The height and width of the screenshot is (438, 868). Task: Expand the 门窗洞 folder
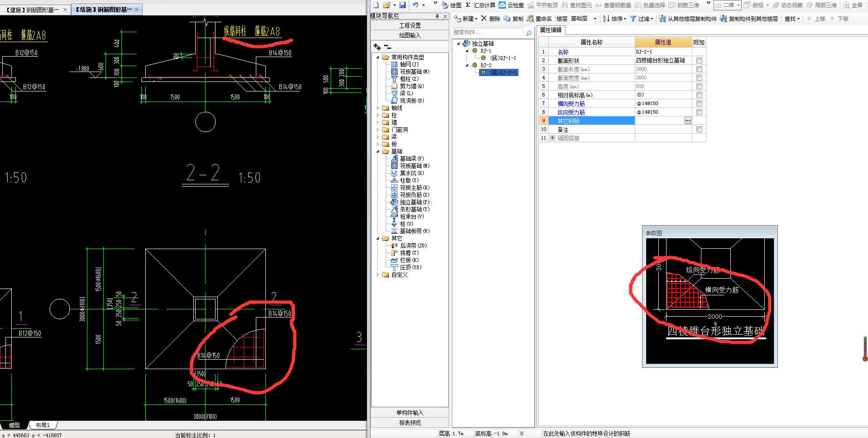(x=378, y=130)
